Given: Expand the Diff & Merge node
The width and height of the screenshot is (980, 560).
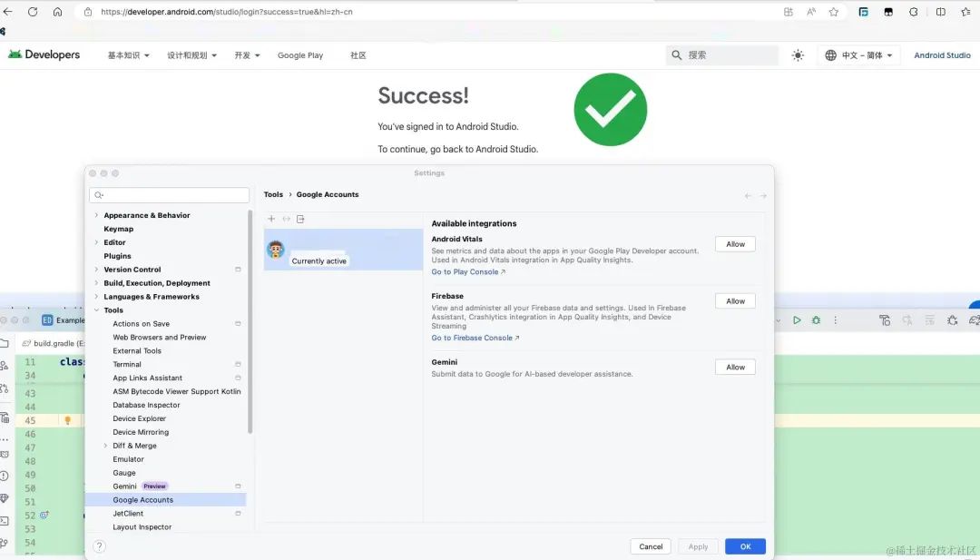Looking at the screenshot, I should point(105,446).
